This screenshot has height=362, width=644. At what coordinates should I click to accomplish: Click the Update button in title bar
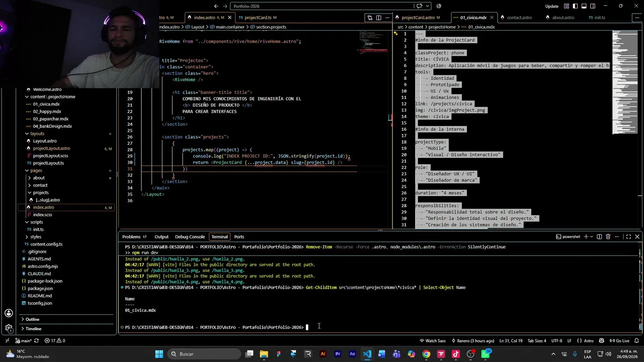[x=552, y=6]
